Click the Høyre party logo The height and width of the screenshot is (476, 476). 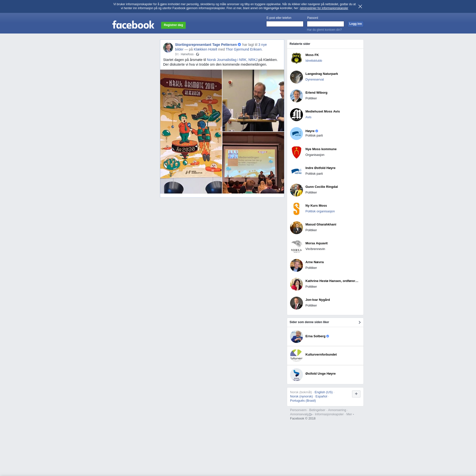coord(296,134)
